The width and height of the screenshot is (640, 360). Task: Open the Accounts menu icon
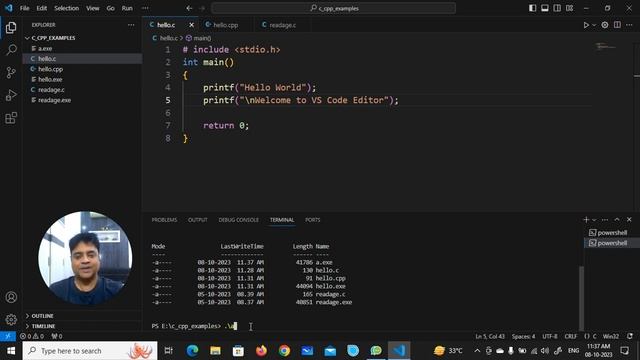(x=11, y=297)
